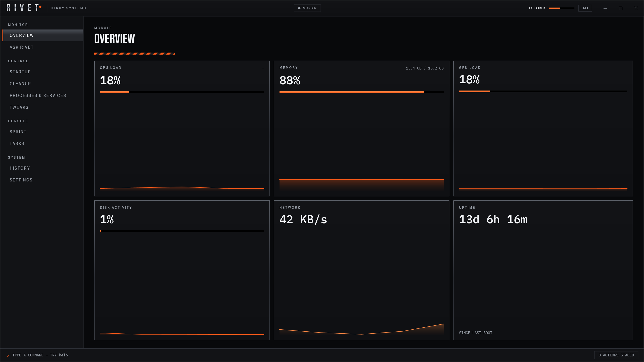Close the Rivet window
Screen dimensions: 644x362
(x=636, y=8)
